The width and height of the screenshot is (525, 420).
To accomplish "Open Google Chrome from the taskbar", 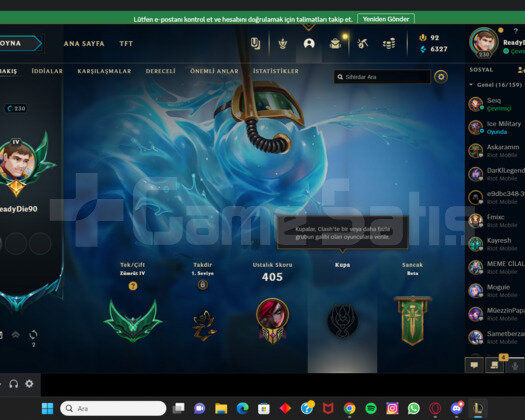I will 349,408.
